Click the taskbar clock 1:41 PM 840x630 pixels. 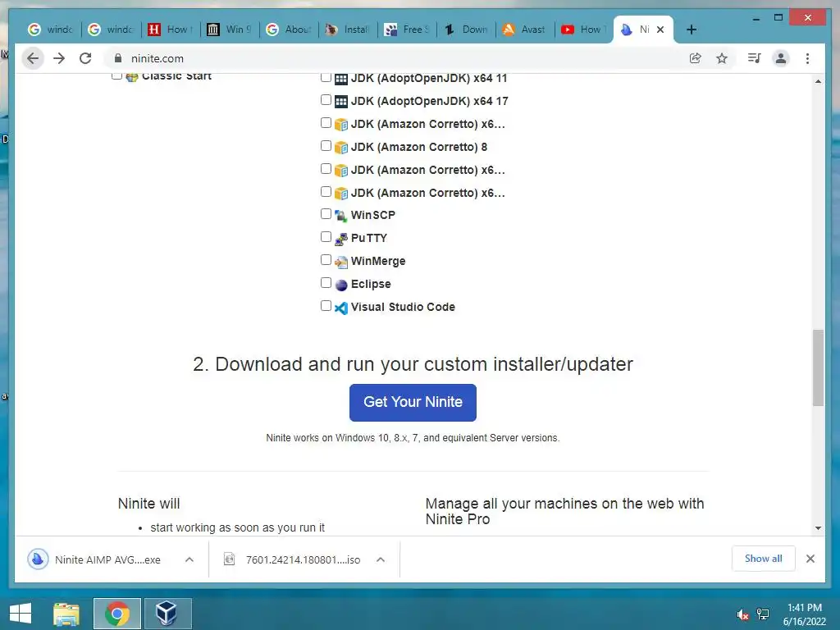point(804,614)
